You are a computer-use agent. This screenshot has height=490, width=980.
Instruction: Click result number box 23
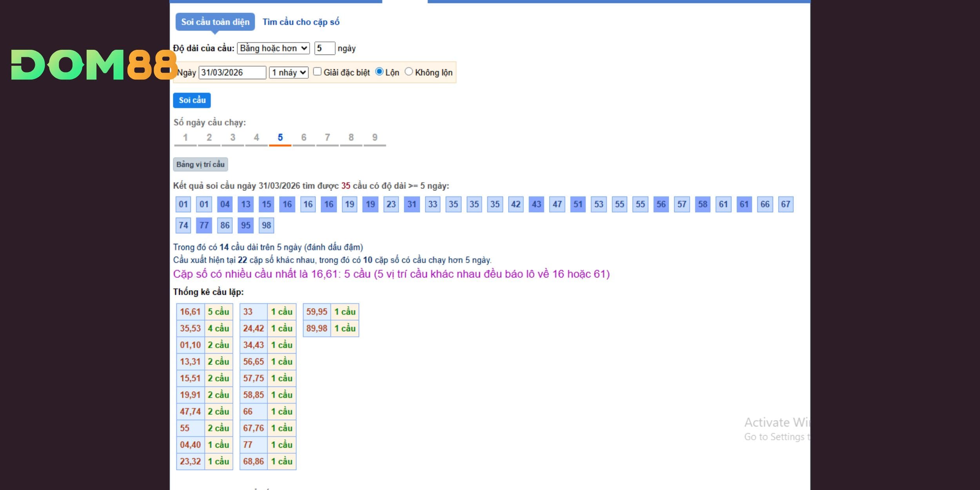click(391, 204)
